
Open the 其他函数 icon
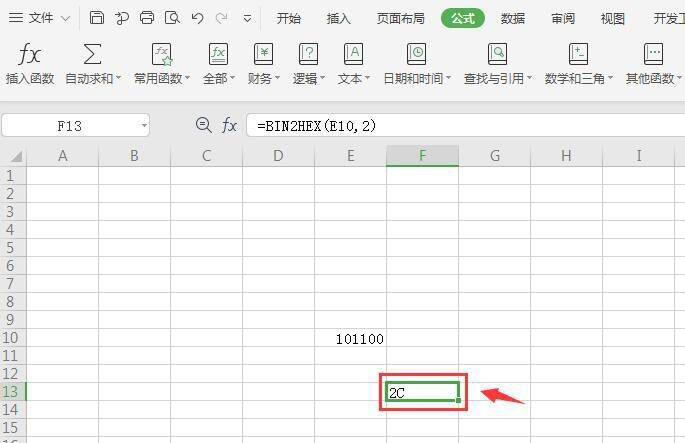click(x=654, y=54)
